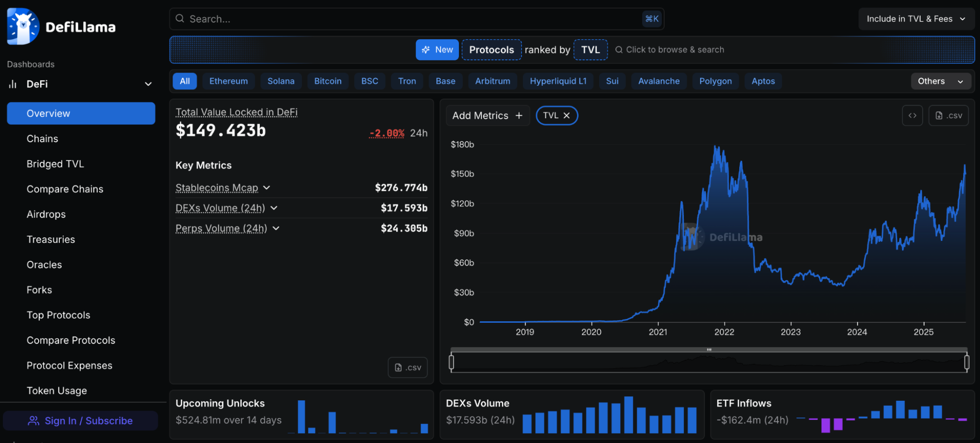Open the TVL ranking selector
Image resolution: width=980 pixels, height=443 pixels.
point(590,50)
